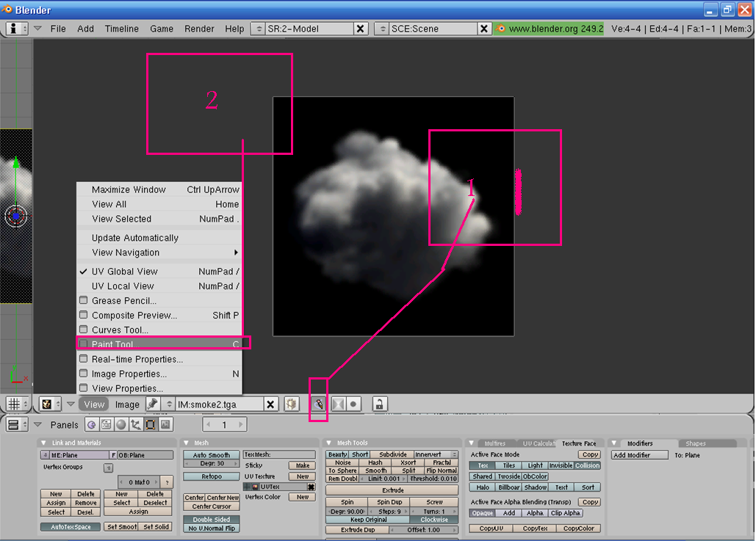Open the SCE:Scene selector arrows
Image resolution: width=756 pixels, height=541 pixels.
coord(383,29)
